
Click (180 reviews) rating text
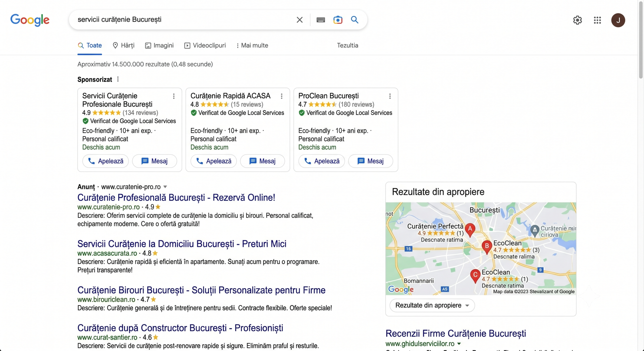coord(356,104)
